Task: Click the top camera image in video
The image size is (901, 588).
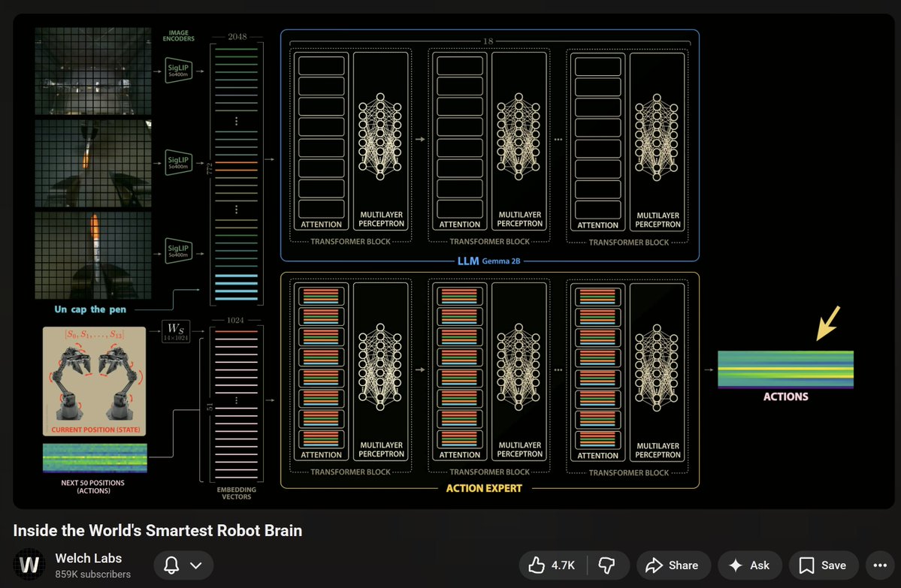Action: (92, 71)
